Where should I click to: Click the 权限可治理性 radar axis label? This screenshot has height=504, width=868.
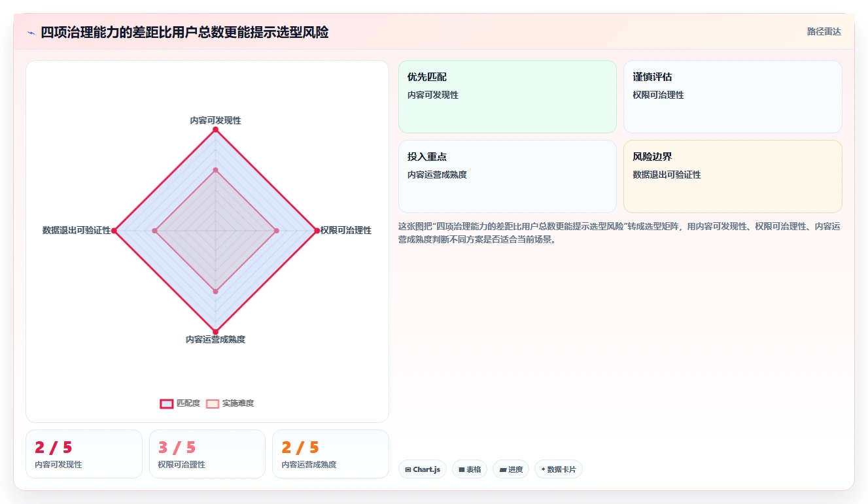coord(346,230)
